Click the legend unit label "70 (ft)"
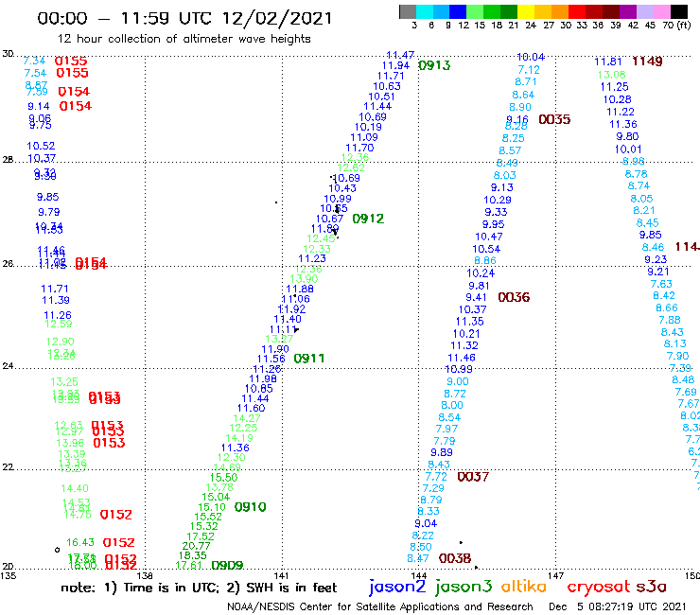The image size is (700, 615). (676, 26)
